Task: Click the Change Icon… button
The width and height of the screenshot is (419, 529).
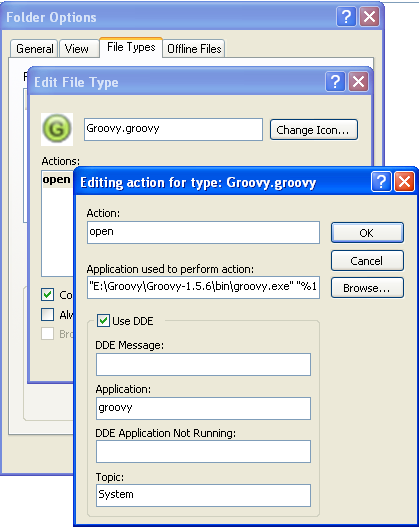Action: (313, 130)
